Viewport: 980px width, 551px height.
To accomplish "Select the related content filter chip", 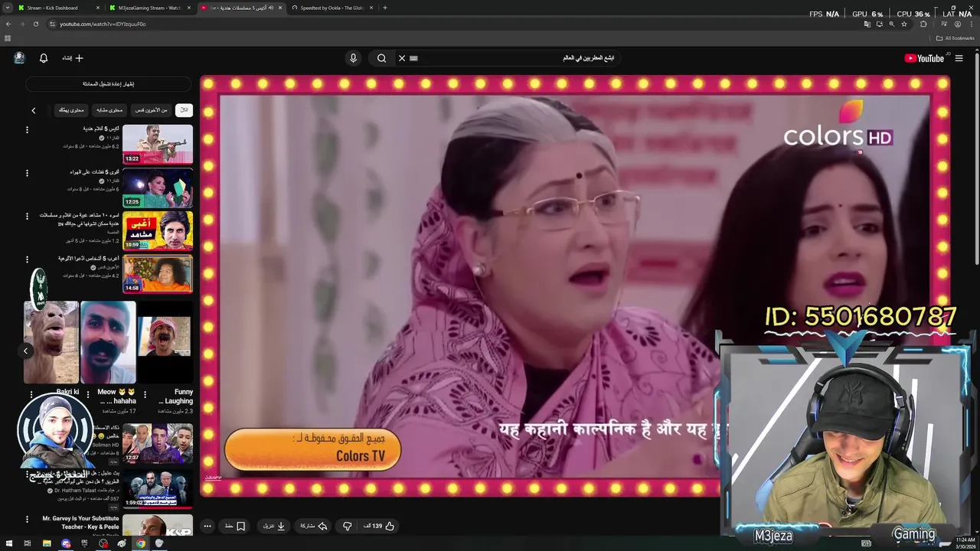I will [x=109, y=110].
